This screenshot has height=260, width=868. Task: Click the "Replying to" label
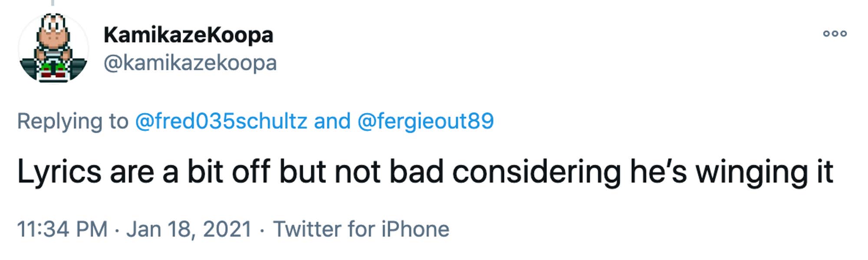[x=72, y=121]
